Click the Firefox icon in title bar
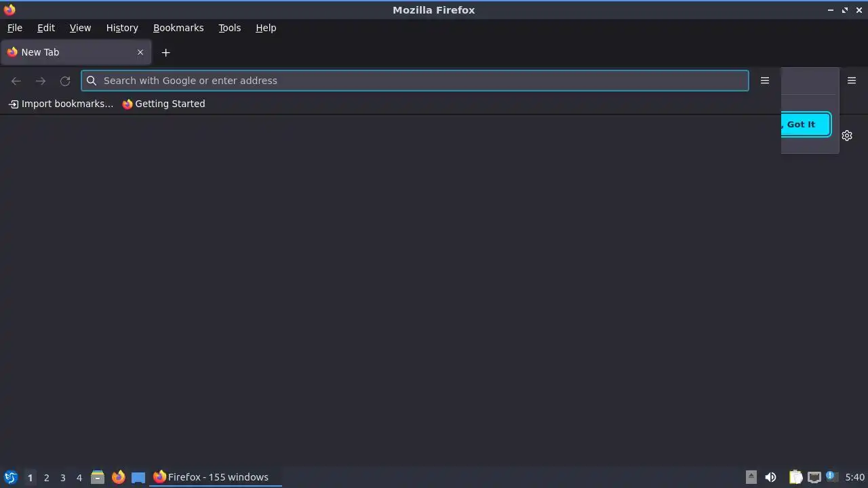Viewport: 868px width, 488px height. [9, 9]
